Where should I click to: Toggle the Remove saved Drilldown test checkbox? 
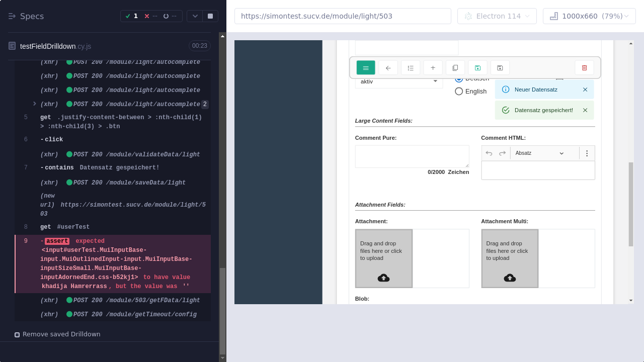coord(17,334)
